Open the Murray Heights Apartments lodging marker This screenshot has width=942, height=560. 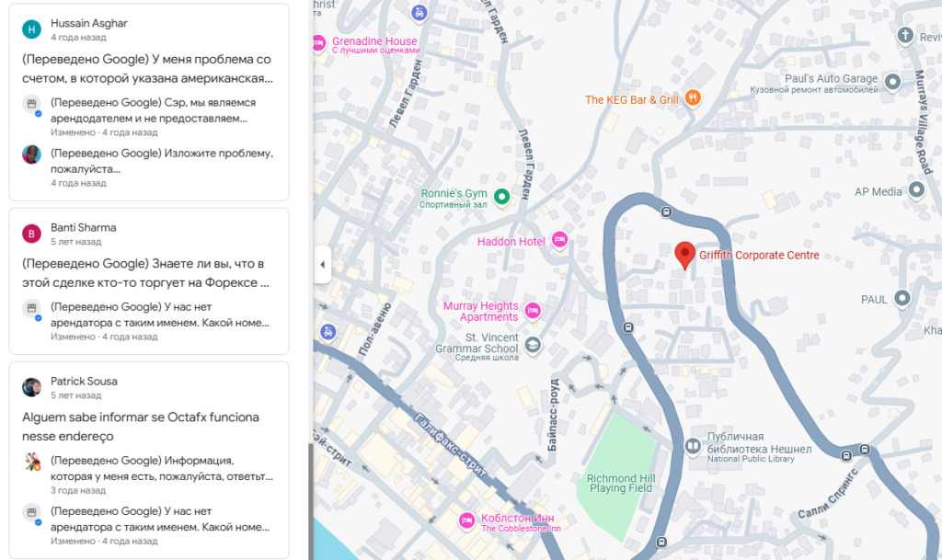[533, 311]
